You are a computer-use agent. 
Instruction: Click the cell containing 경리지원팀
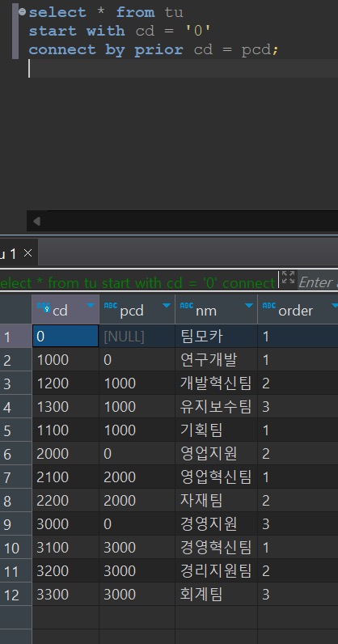pos(217,570)
